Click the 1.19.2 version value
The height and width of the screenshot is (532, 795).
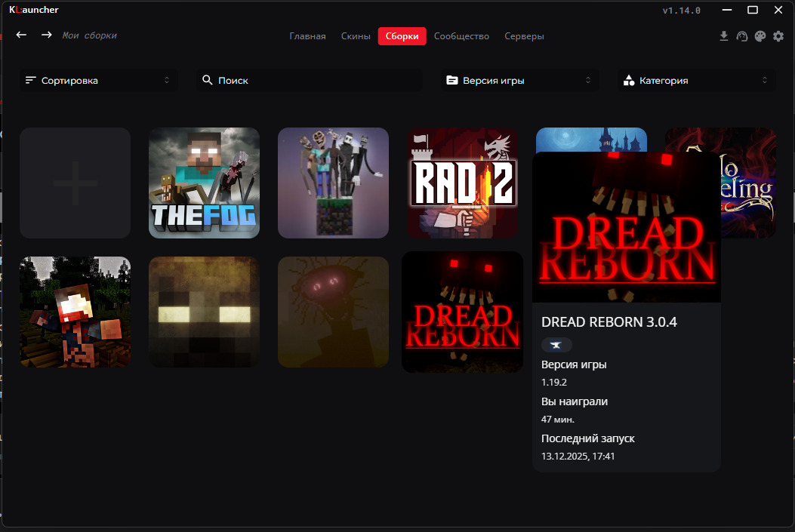pyautogui.click(x=553, y=383)
